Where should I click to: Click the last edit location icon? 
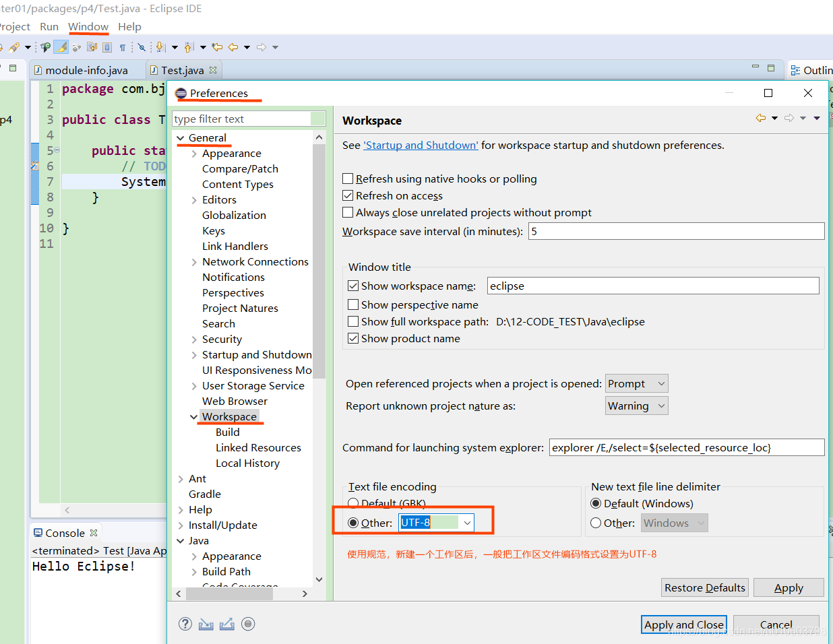pos(217,47)
